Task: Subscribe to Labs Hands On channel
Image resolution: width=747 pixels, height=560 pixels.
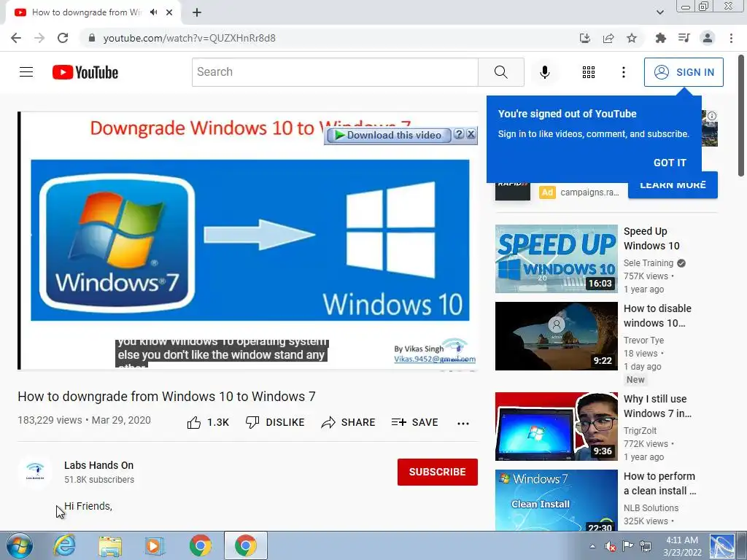Action: [x=438, y=472]
